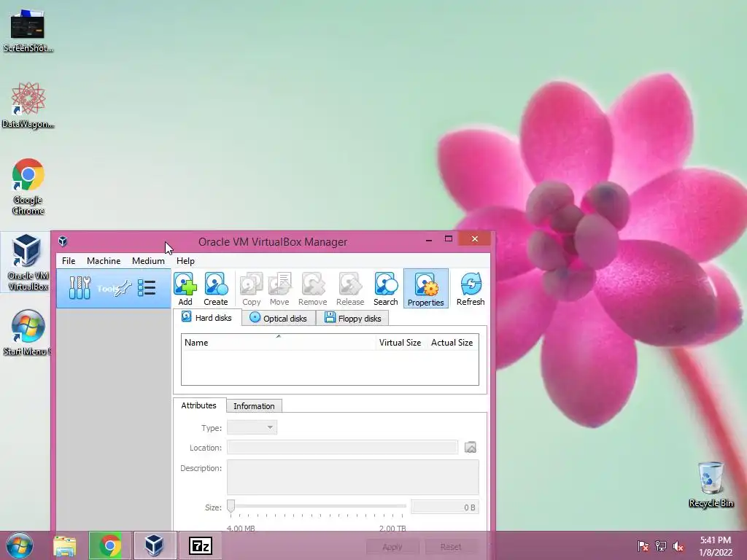The width and height of the screenshot is (747, 560).
Task: Sort by the Name column header
Action: (x=278, y=343)
